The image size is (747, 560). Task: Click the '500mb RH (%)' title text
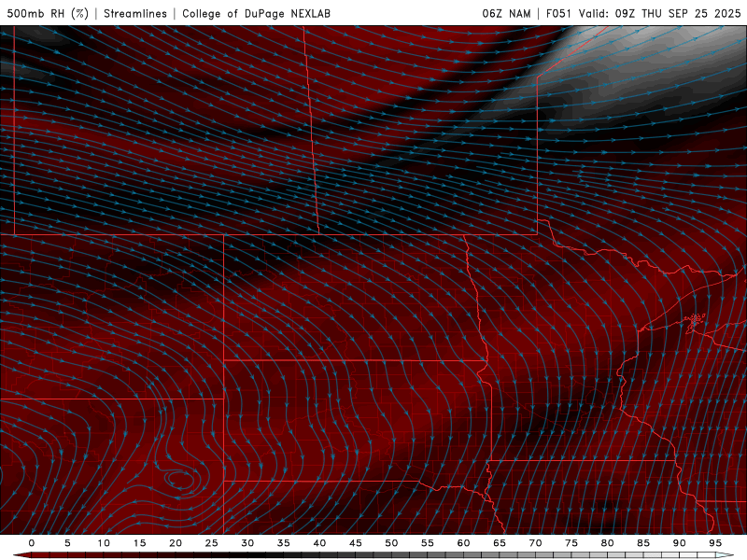(48, 13)
